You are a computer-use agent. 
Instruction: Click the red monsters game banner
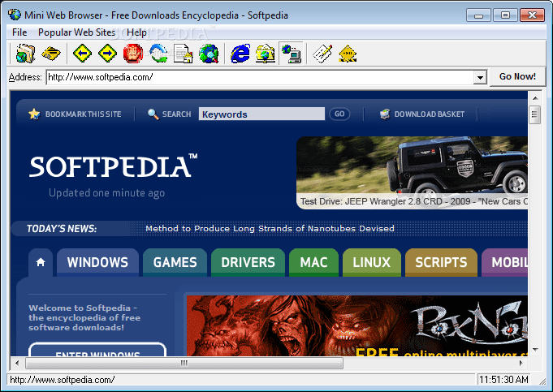coord(357,325)
